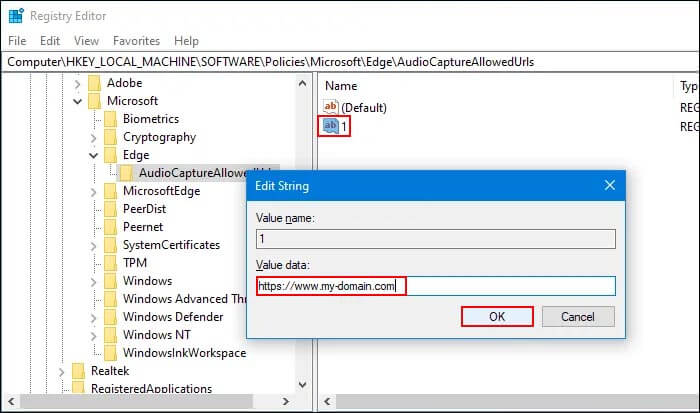Open the View menu
The height and width of the screenshot is (413, 700).
(86, 41)
